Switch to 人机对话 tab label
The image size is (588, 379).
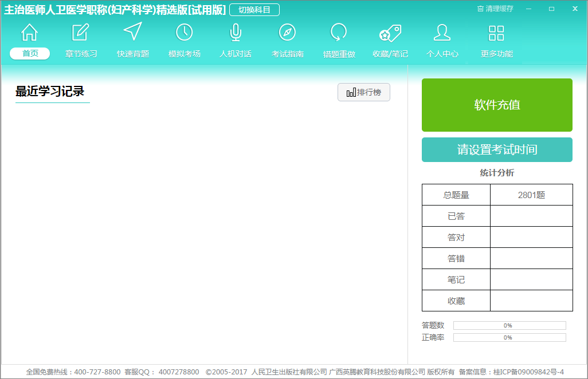[x=236, y=54]
